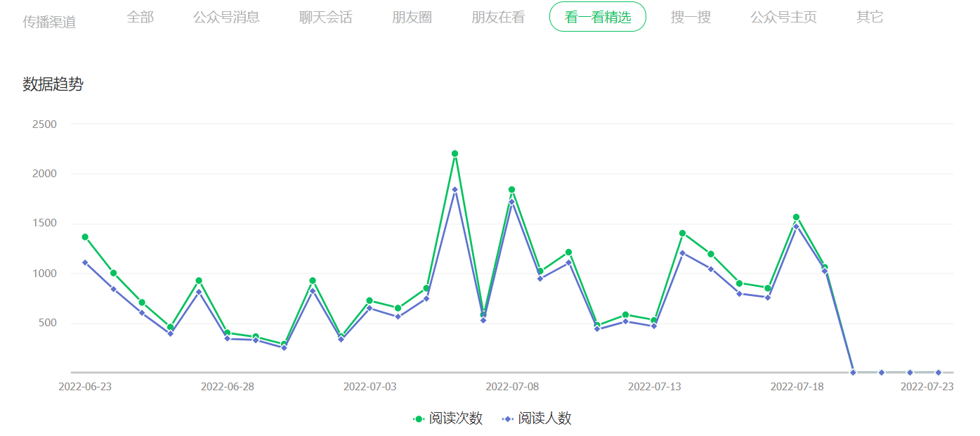Click blue 阅读人数 point on 2022-06-23

tap(85, 262)
